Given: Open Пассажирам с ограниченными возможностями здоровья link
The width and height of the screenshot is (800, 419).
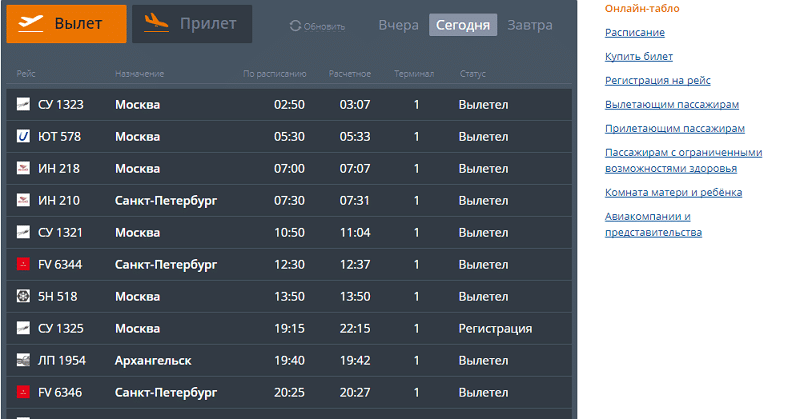Looking at the screenshot, I should [684, 160].
